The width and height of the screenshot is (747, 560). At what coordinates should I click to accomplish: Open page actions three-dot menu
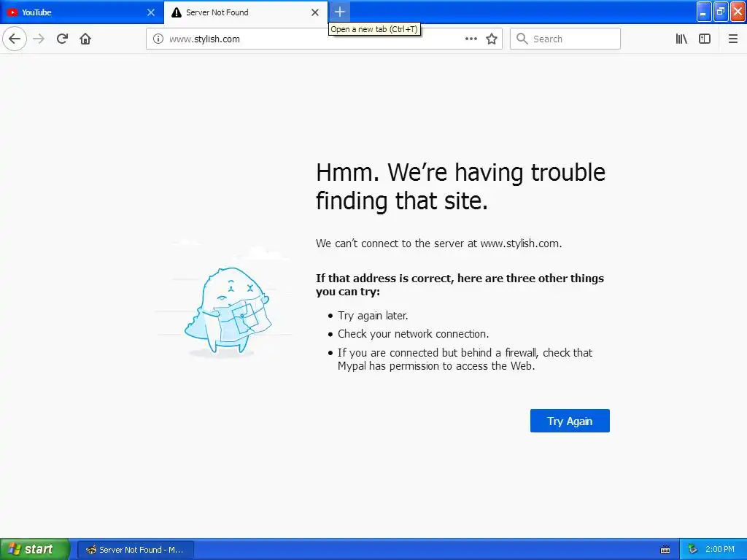(x=471, y=39)
